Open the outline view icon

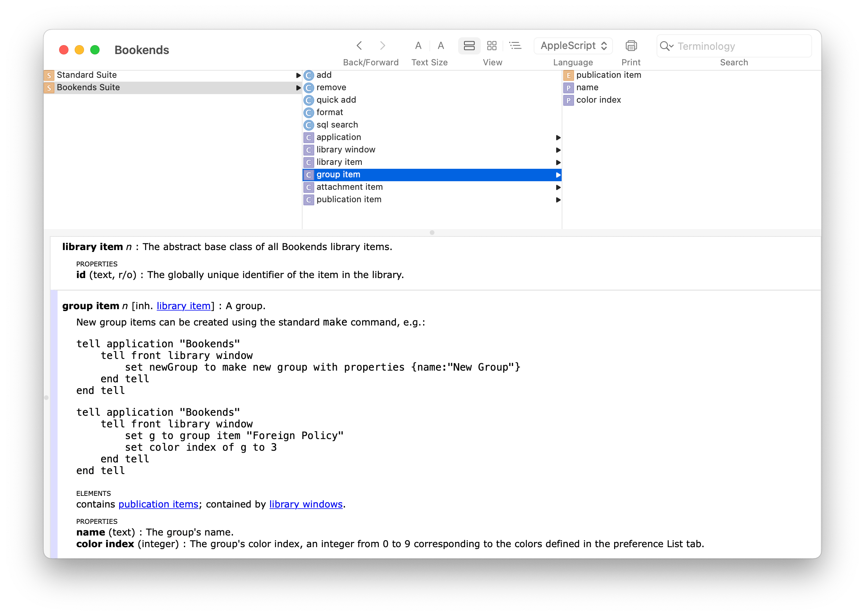(x=515, y=45)
